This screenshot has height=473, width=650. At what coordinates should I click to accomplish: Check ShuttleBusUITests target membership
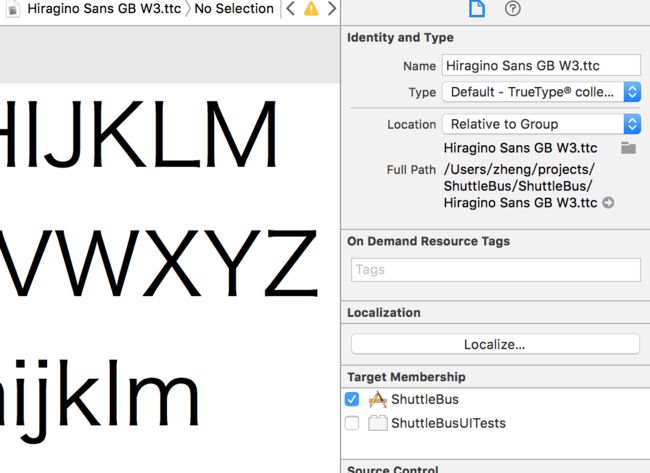[352, 423]
